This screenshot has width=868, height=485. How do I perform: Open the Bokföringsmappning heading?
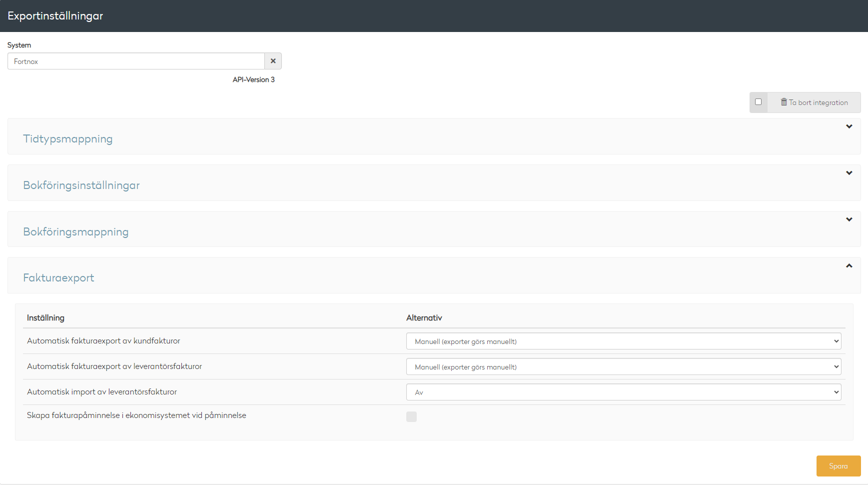coord(76,231)
